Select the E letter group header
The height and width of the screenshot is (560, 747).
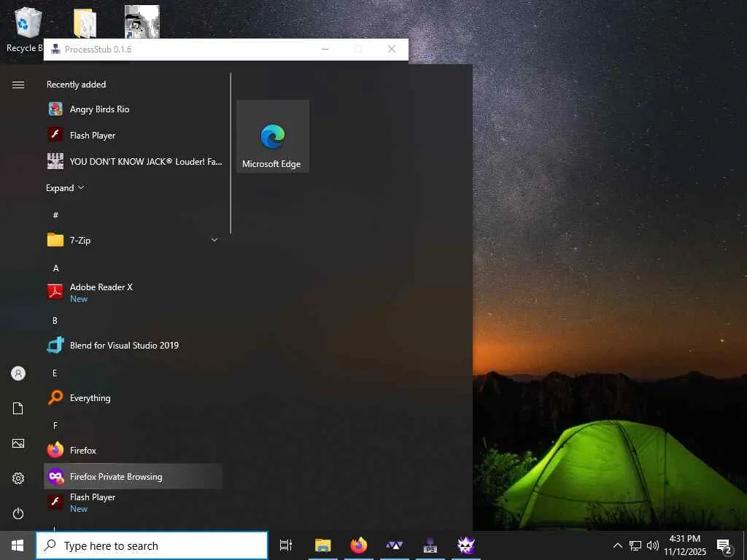[54, 373]
